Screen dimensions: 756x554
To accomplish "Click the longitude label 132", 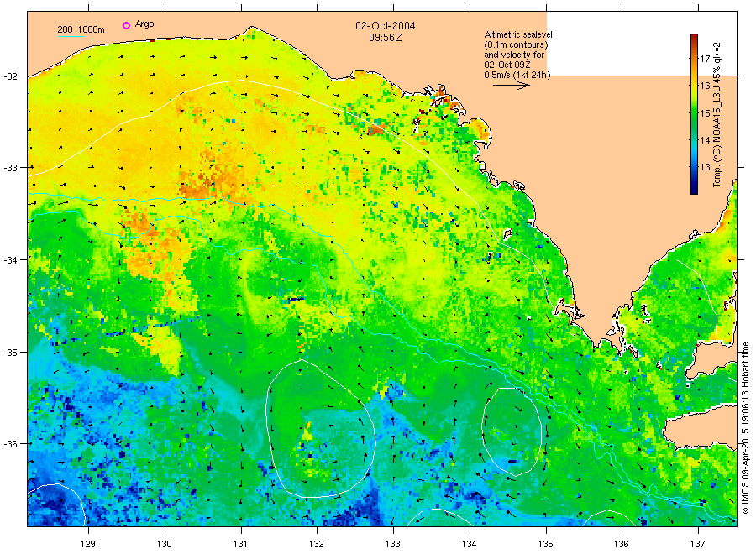I will point(317,544).
